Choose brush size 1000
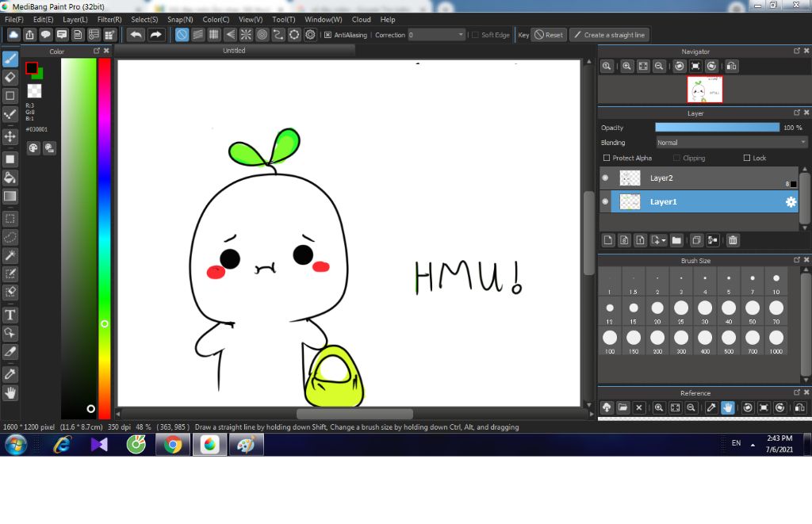Image resolution: width=812 pixels, height=524 pixels. (776, 341)
